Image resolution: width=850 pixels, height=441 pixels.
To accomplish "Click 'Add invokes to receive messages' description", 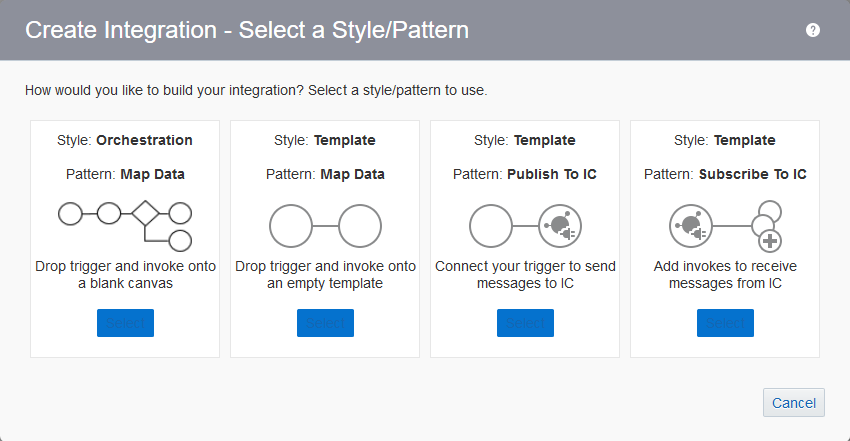I will point(725,275).
